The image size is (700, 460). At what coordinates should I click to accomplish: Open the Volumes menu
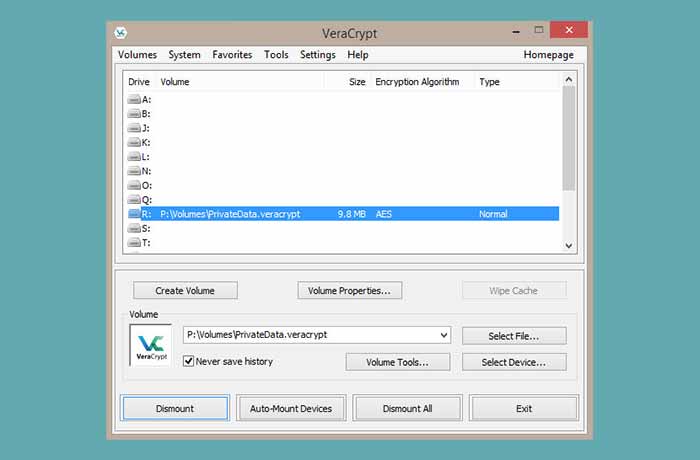pyautogui.click(x=137, y=54)
